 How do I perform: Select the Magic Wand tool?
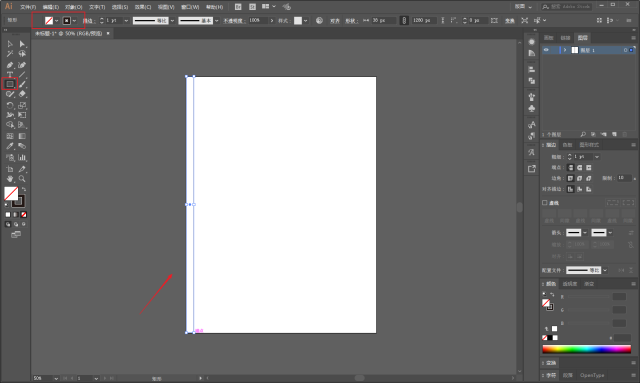click(x=10, y=54)
